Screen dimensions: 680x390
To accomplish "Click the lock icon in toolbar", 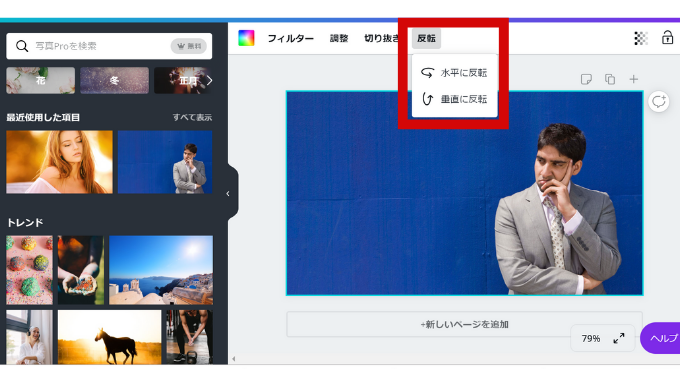I will pos(667,38).
